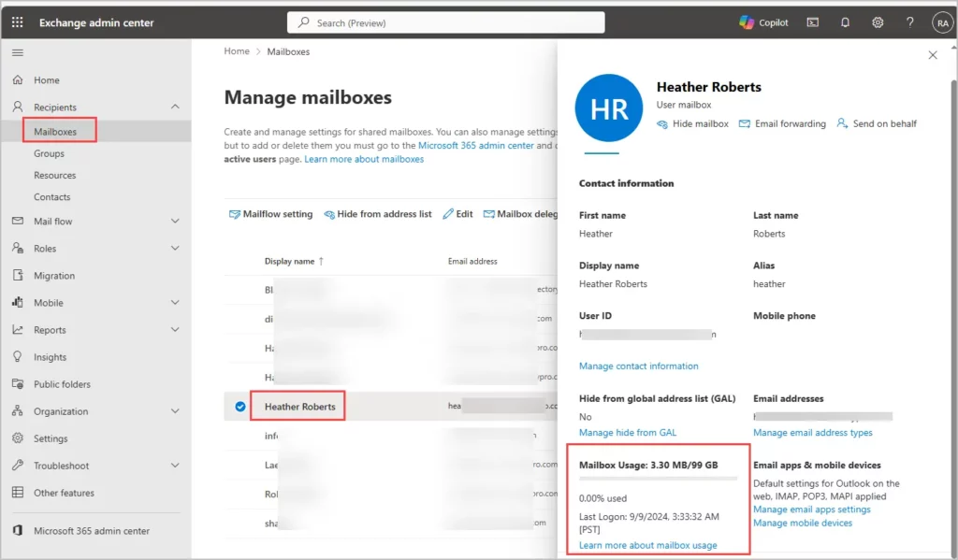Click the Mailflow setting toolbar button
This screenshot has height=560, width=958.
[x=270, y=214]
